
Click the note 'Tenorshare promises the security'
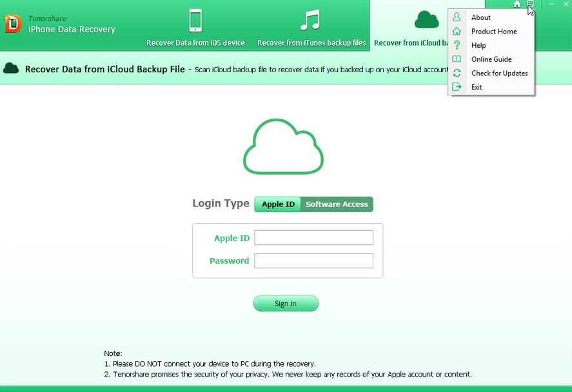click(288, 375)
